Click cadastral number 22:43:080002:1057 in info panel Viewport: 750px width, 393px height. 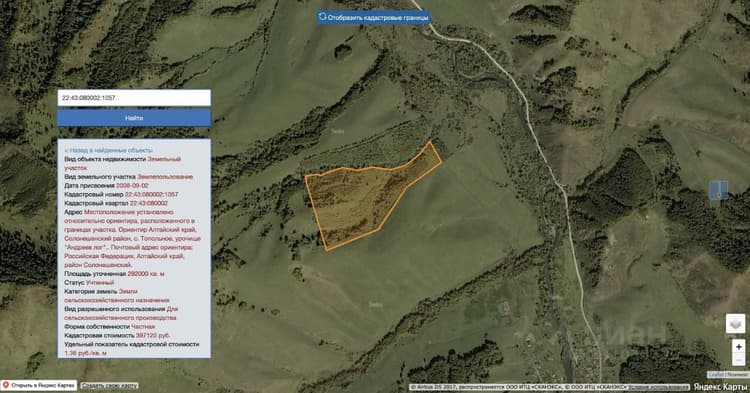click(151, 194)
